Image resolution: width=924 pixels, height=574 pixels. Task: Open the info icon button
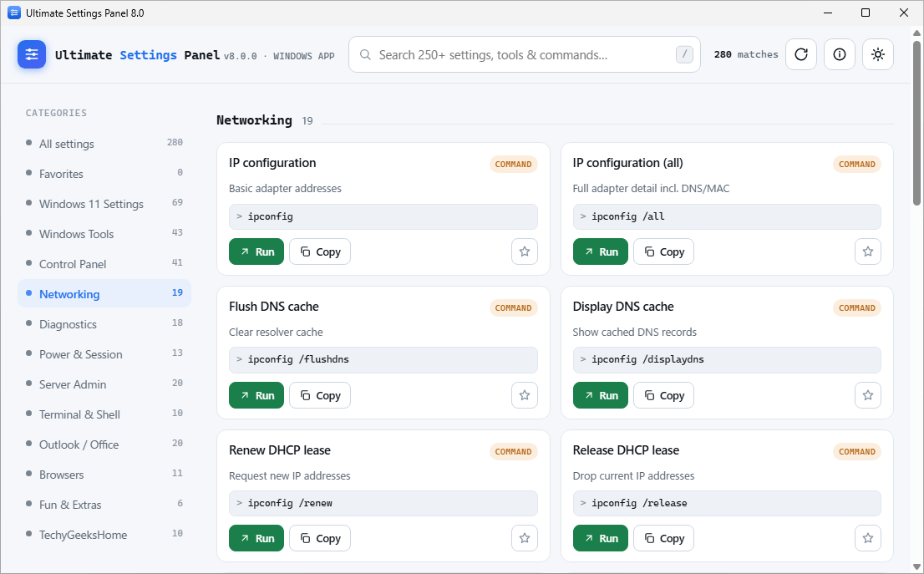point(839,54)
